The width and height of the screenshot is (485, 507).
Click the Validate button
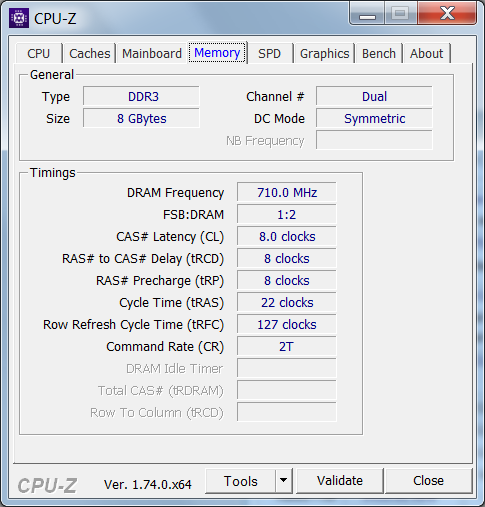coord(340,480)
